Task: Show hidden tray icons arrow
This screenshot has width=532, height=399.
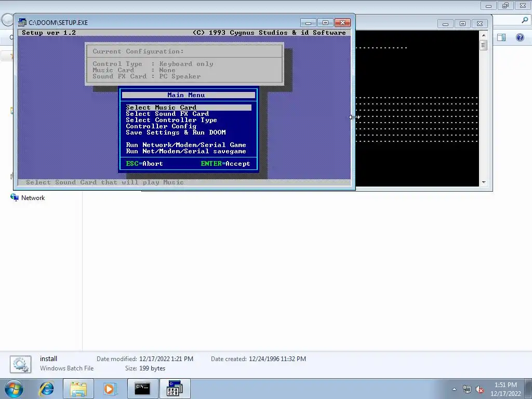Action: (454, 389)
